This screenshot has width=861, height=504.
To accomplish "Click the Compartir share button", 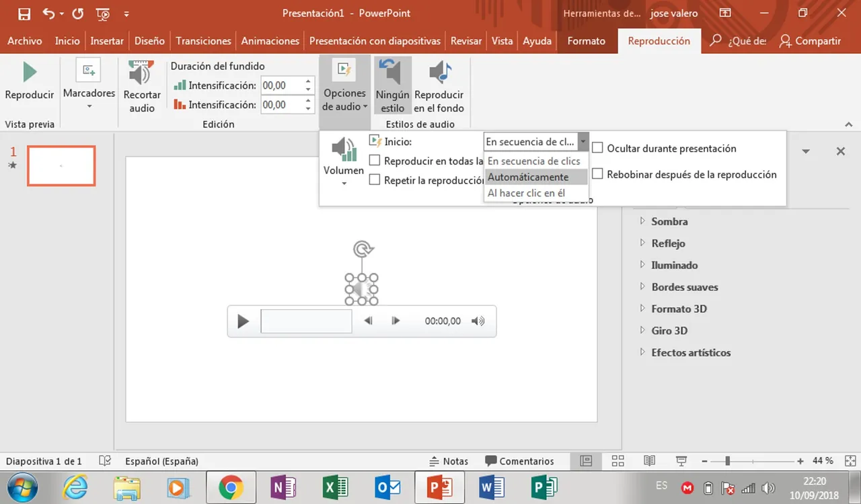I will coord(811,41).
